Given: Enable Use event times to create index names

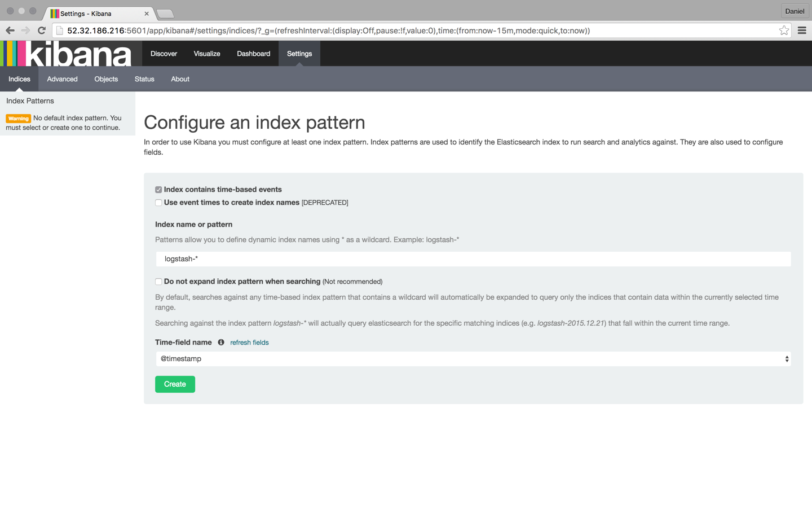Looking at the screenshot, I should pyautogui.click(x=158, y=203).
